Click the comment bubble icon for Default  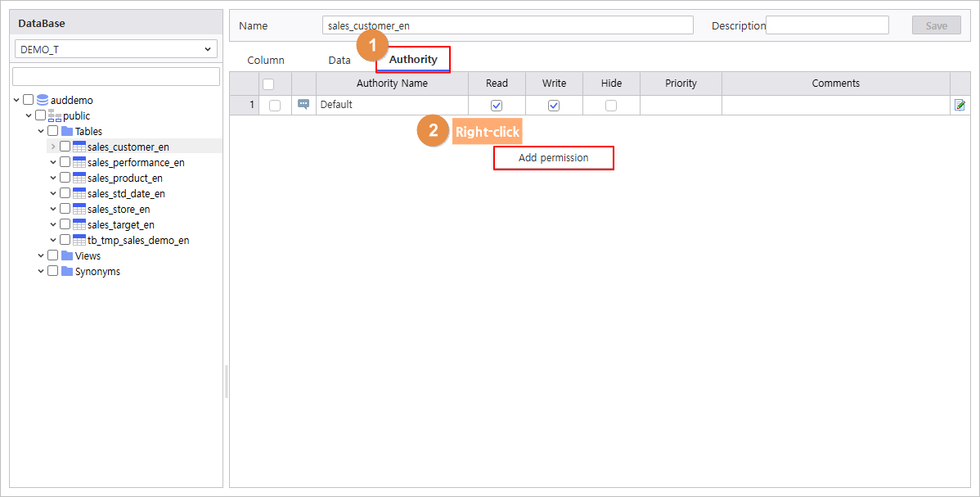pos(303,105)
